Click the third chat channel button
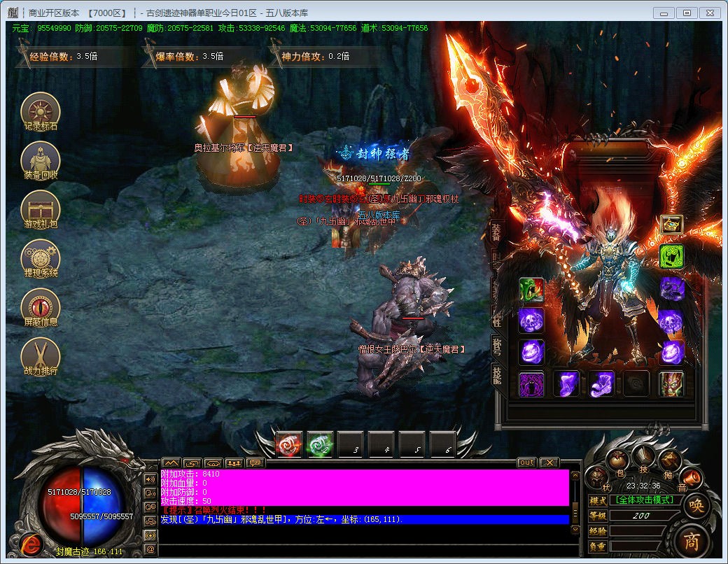 (x=213, y=463)
